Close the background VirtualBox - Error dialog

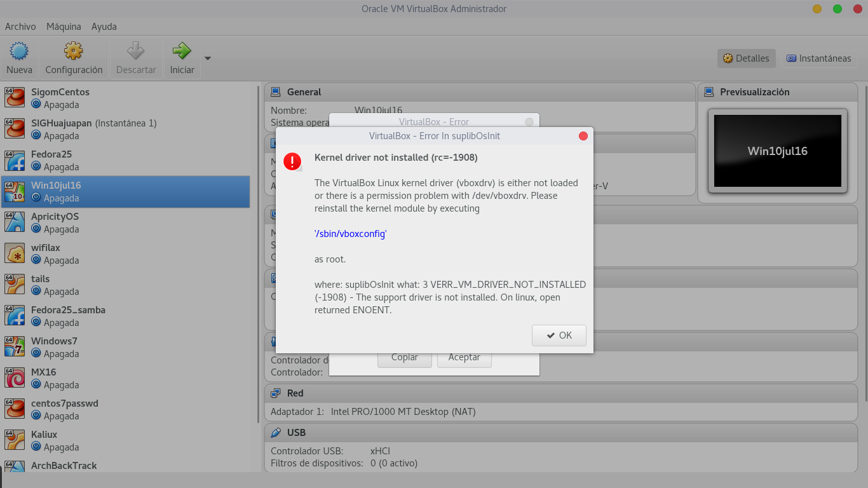(529, 122)
